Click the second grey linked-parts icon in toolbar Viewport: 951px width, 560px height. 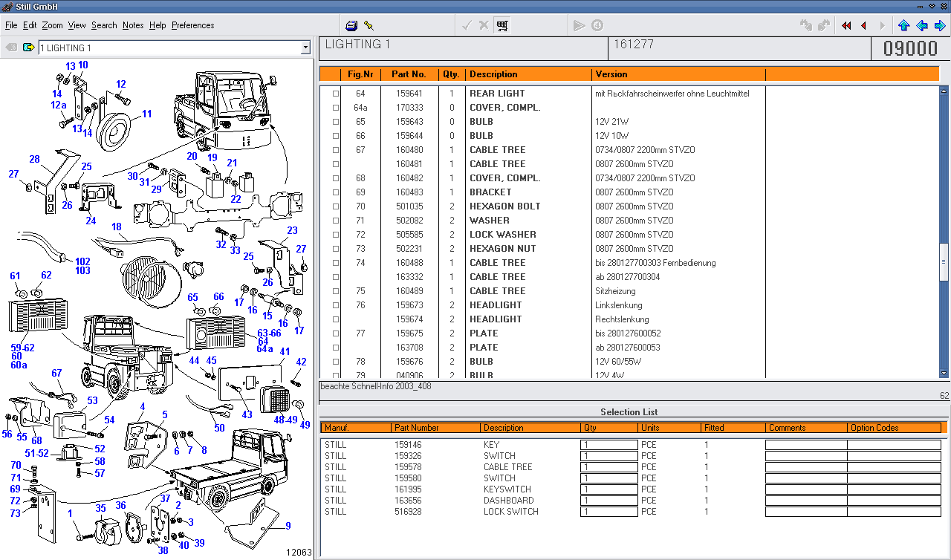pyautogui.click(x=824, y=25)
